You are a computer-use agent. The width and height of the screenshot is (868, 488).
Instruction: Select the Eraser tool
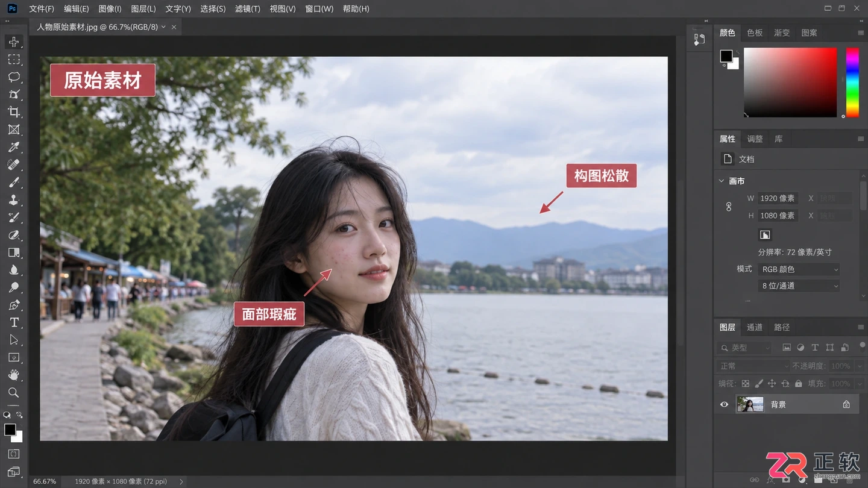coord(14,235)
